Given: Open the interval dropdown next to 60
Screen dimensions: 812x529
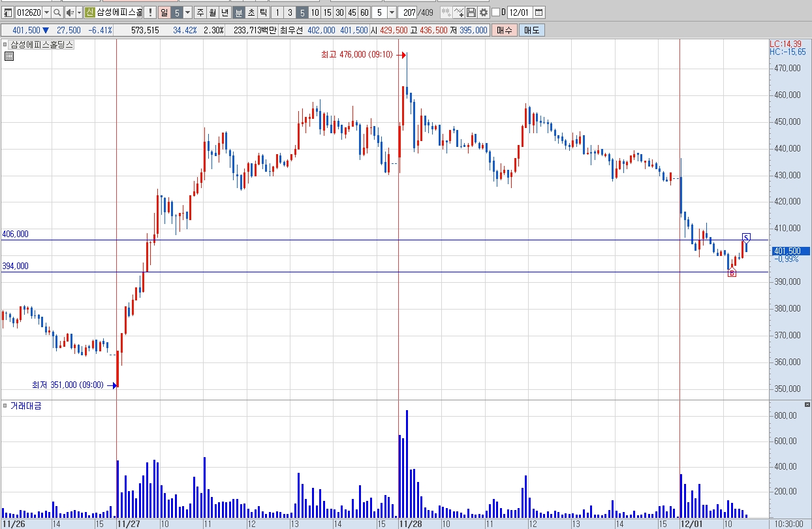Looking at the screenshot, I should [x=392, y=12].
